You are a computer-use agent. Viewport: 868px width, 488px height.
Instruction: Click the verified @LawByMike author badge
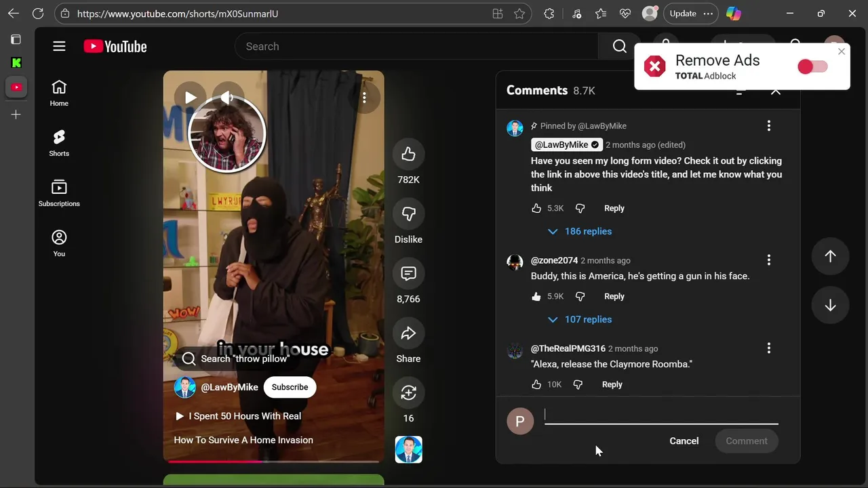pyautogui.click(x=567, y=144)
